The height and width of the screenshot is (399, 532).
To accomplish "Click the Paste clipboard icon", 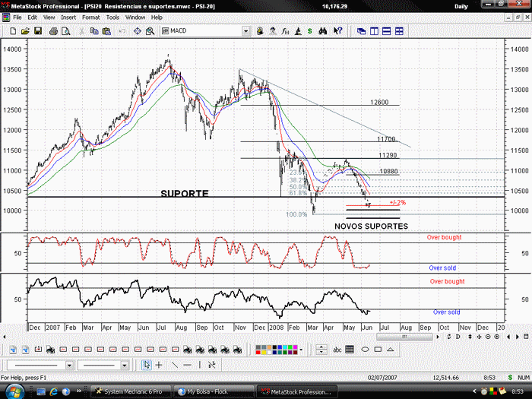I will 106,31.
